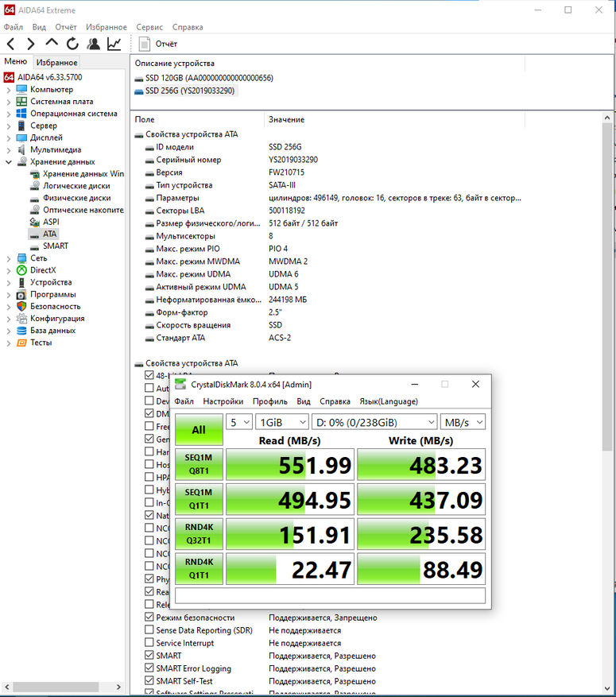Select the Сервер tree node
616x697 pixels.
44,126
